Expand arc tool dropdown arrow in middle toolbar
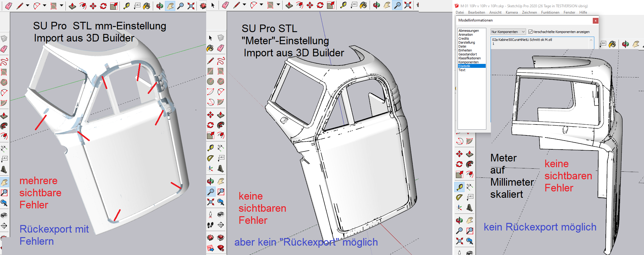 pos(261,5)
